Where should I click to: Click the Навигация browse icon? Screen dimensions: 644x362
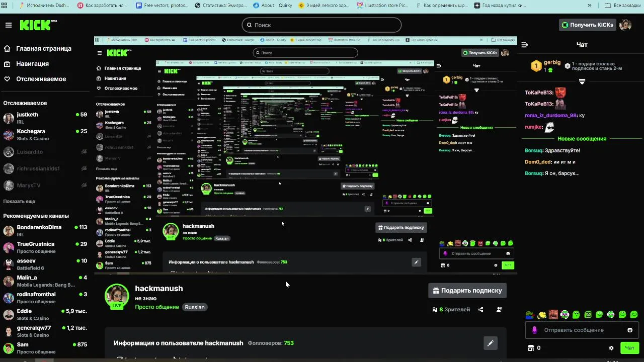click(7, 64)
